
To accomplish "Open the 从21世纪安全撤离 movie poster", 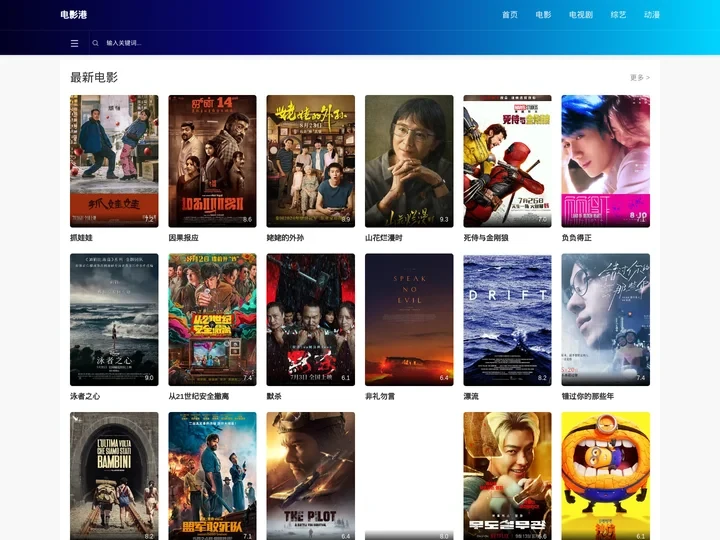I will (212, 320).
